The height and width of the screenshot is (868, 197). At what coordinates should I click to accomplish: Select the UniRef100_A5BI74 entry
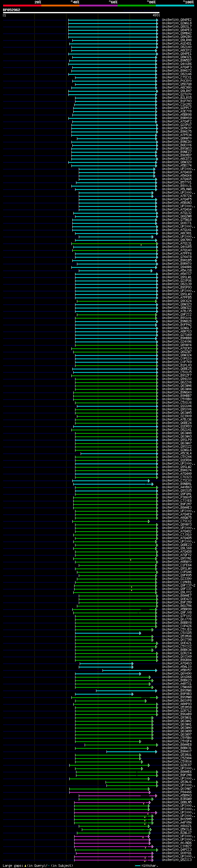coord(177,165)
